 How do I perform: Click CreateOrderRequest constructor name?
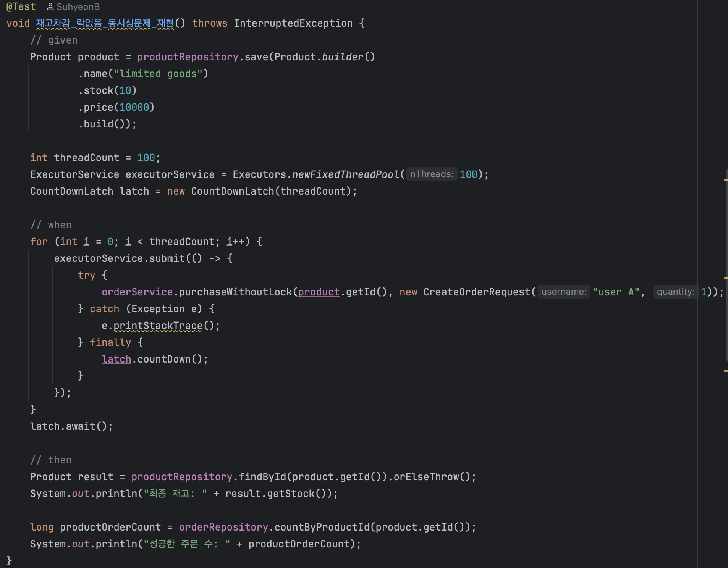point(477,292)
